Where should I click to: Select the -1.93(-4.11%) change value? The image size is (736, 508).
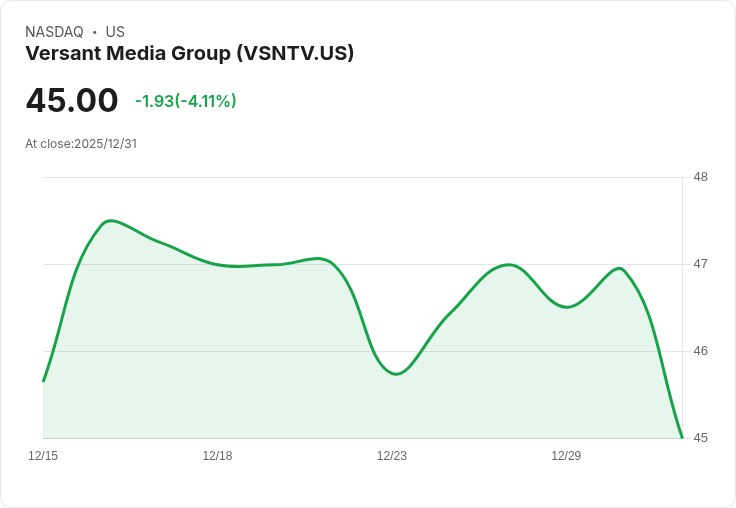click(x=186, y=101)
